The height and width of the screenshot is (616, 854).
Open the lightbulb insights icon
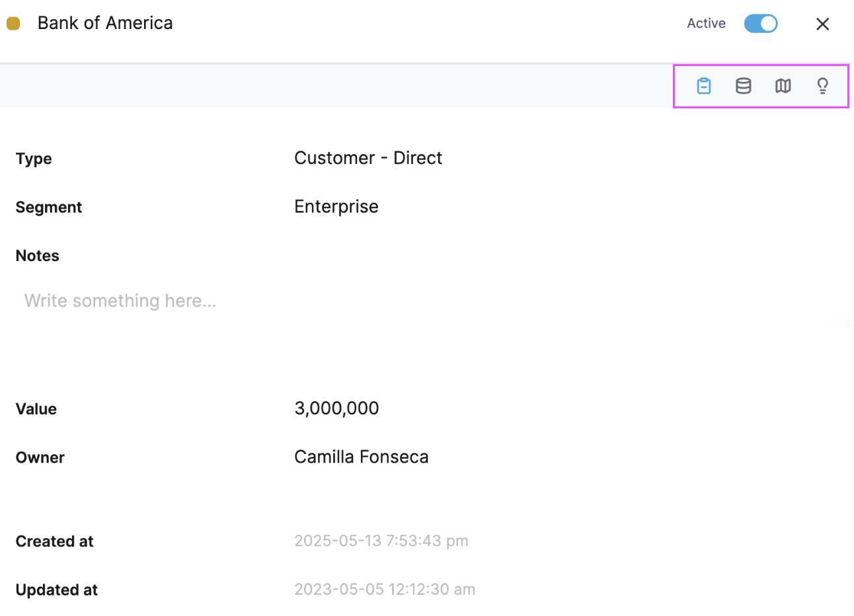(823, 86)
